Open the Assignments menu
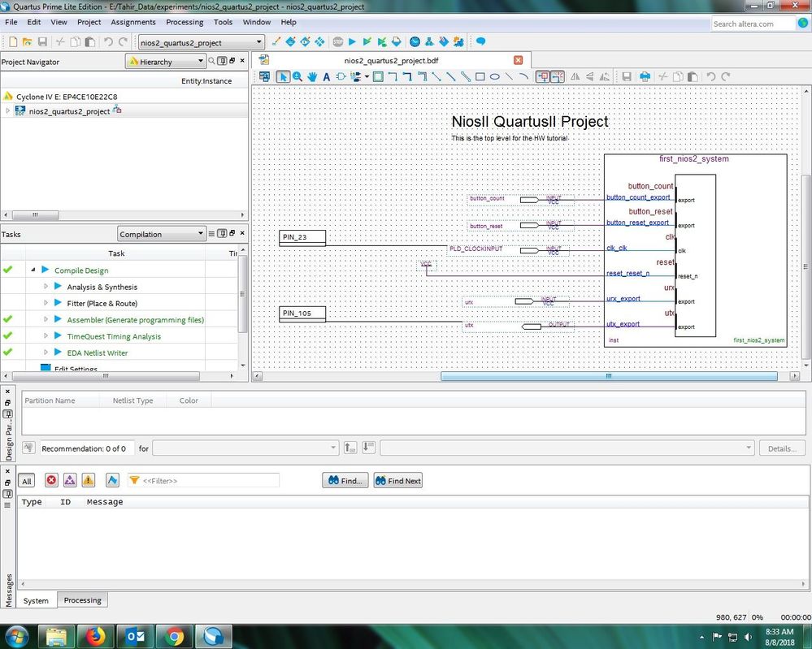The width and height of the screenshot is (812, 649). pyautogui.click(x=133, y=22)
